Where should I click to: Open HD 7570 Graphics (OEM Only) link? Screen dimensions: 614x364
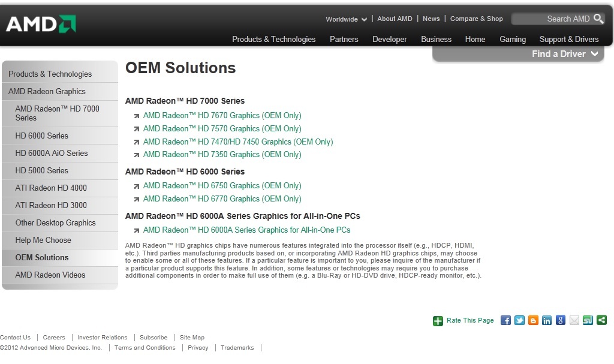222,128
